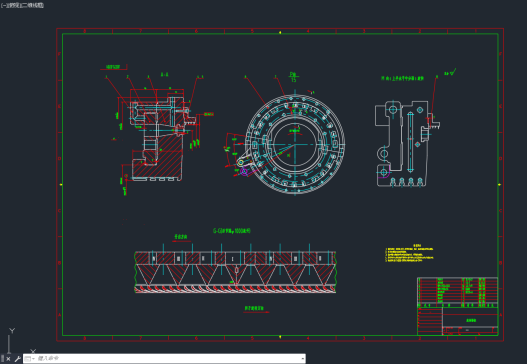
Task: Click the yellow technical requirements notes
Action: click(409, 253)
